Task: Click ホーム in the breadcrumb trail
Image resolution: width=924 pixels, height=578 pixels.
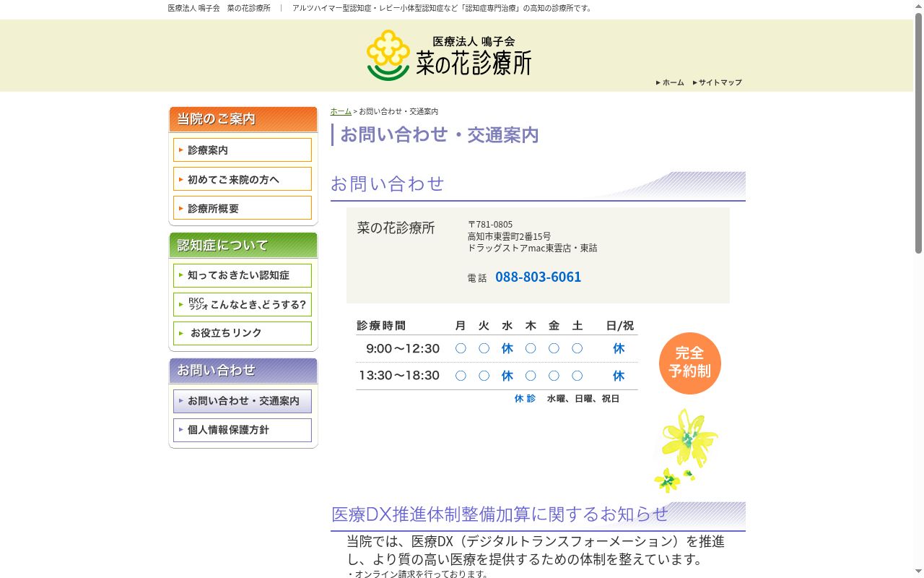Action: [341, 111]
